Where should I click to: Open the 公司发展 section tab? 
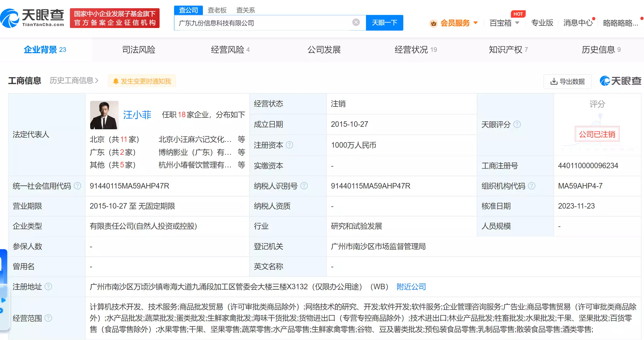[324, 50]
